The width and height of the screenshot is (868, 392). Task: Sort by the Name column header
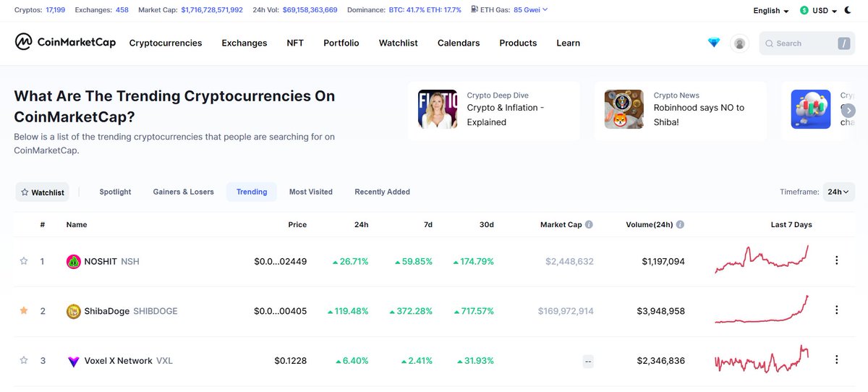tap(77, 225)
